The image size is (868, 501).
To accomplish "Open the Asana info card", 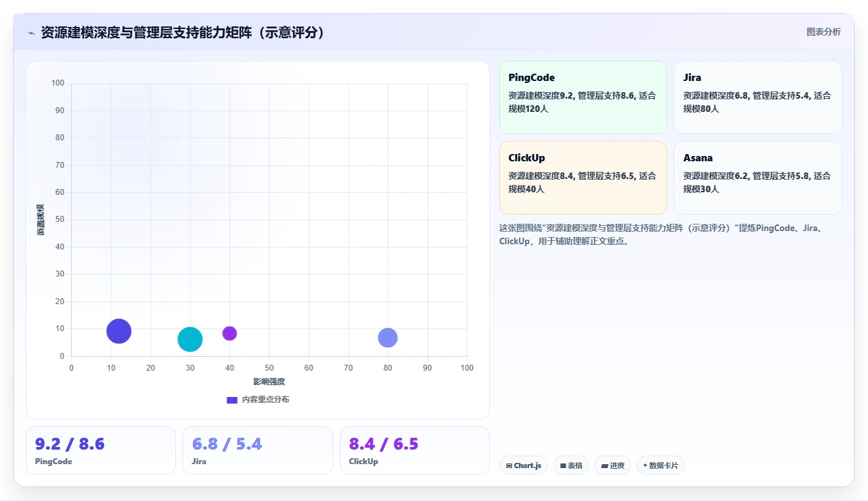I will point(757,178).
